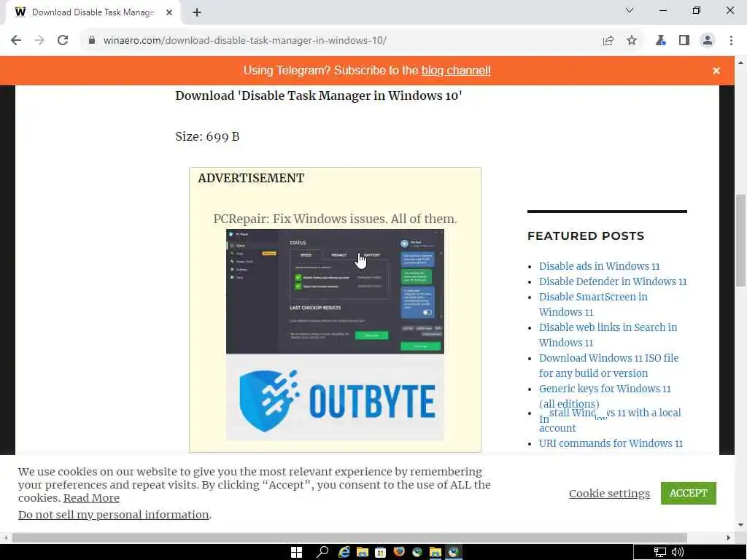
Task: Open Disable SmartScreen in Windows 11 post
Action: (593, 304)
